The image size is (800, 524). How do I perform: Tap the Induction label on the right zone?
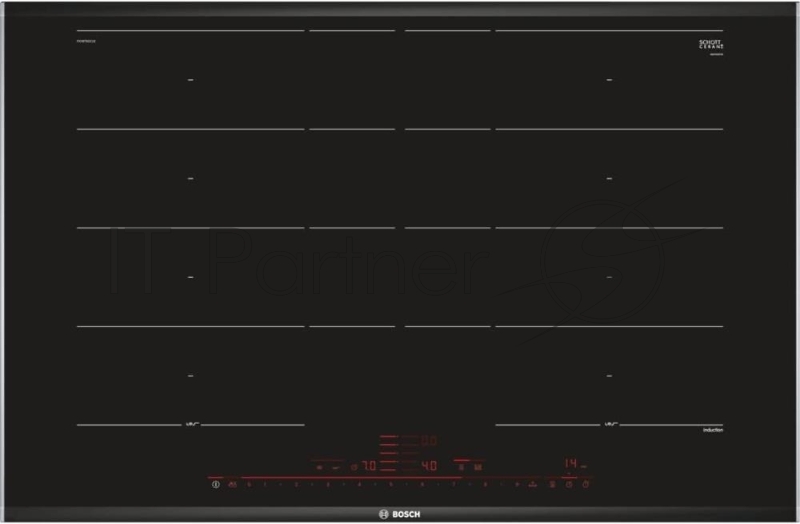click(x=711, y=430)
